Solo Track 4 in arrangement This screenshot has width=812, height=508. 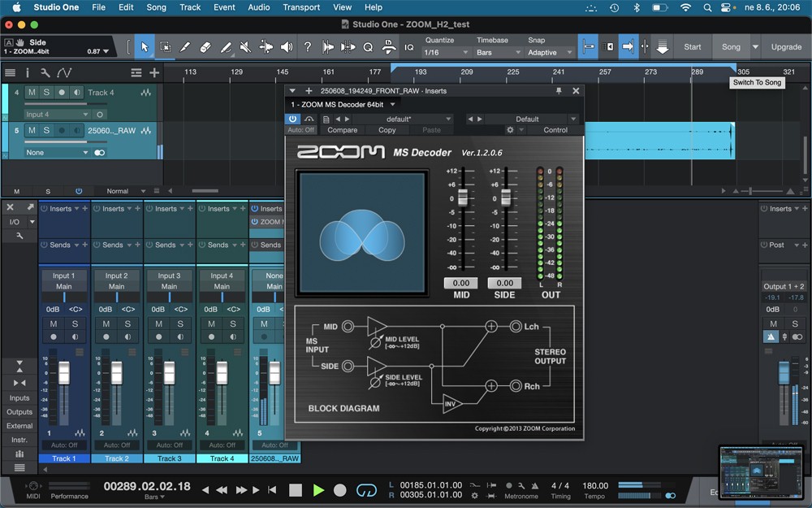46,93
